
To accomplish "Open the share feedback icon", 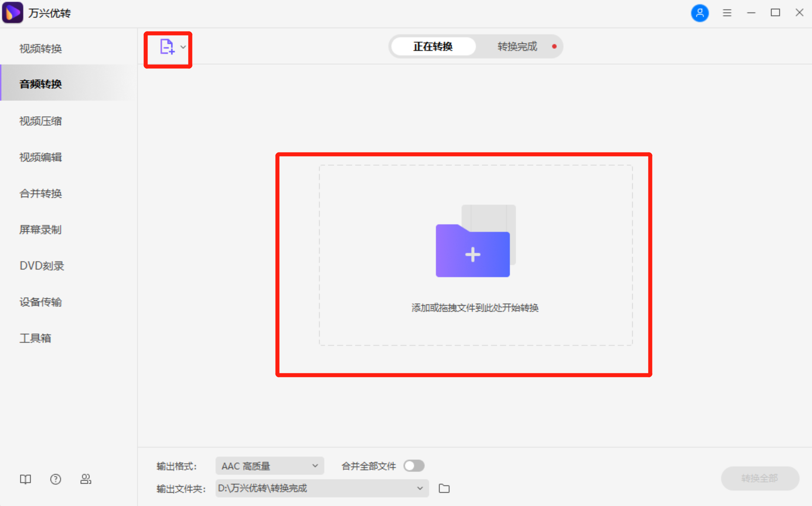I will point(85,479).
